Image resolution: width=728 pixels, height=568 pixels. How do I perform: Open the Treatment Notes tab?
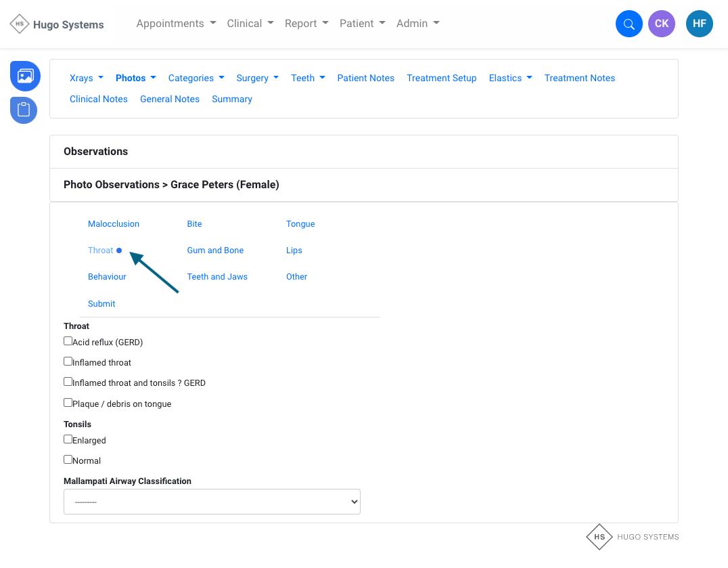tap(579, 78)
